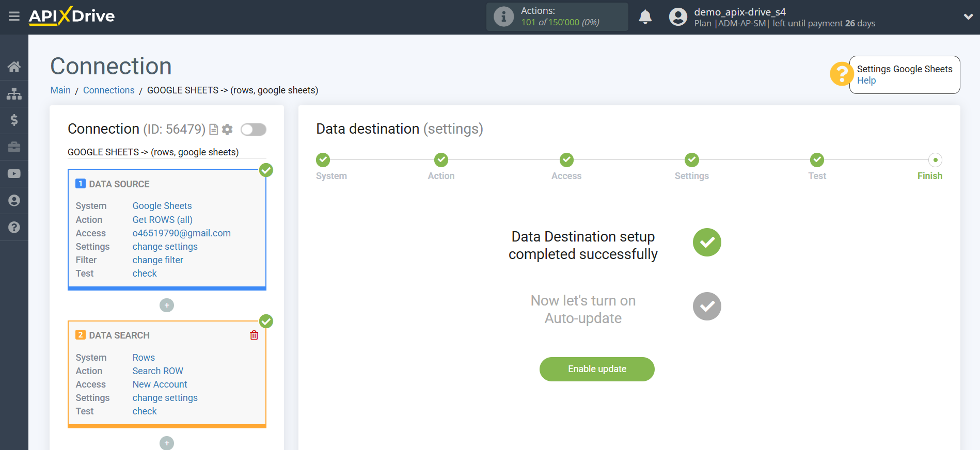The width and height of the screenshot is (980, 450).
Task: Delete the Data Search block with trash icon
Action: 254,335
